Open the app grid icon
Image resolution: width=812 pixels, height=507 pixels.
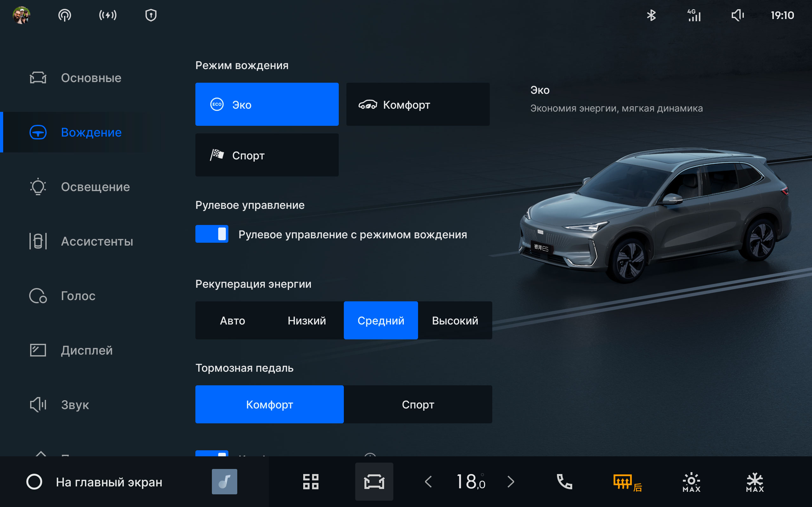click(311, 482)
